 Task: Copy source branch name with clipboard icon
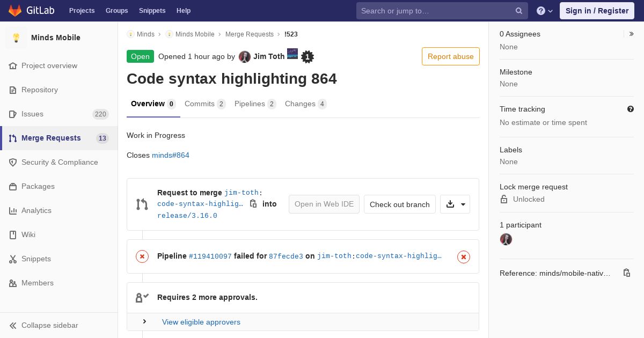click(x=253, y=204)
